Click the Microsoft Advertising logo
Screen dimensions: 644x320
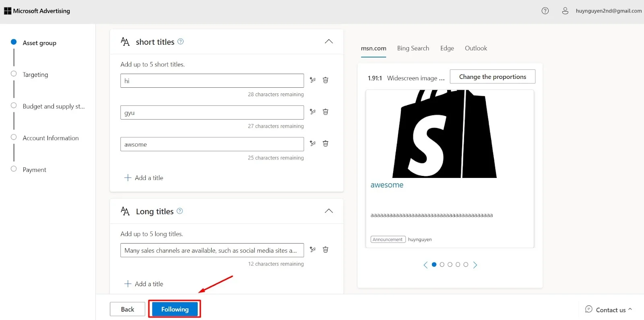[37, 11]
